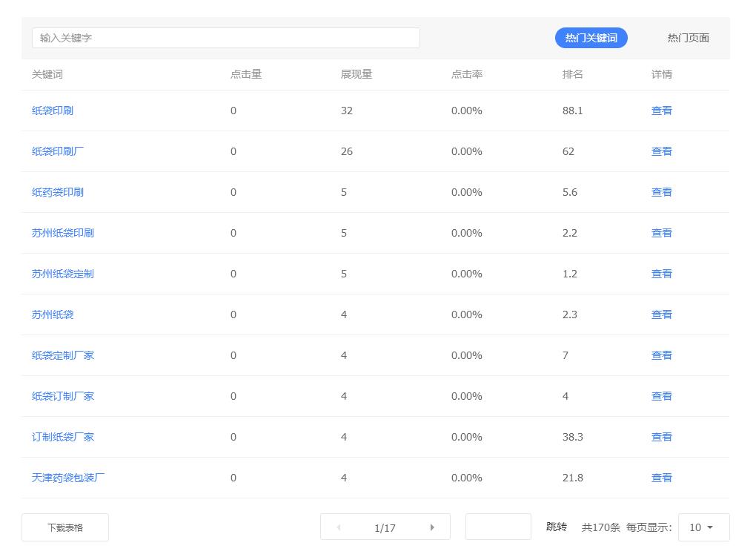756x560 pixels.
Task: Click 查看 for the 苏州纸袋定制 row
Action: (661, 274)
